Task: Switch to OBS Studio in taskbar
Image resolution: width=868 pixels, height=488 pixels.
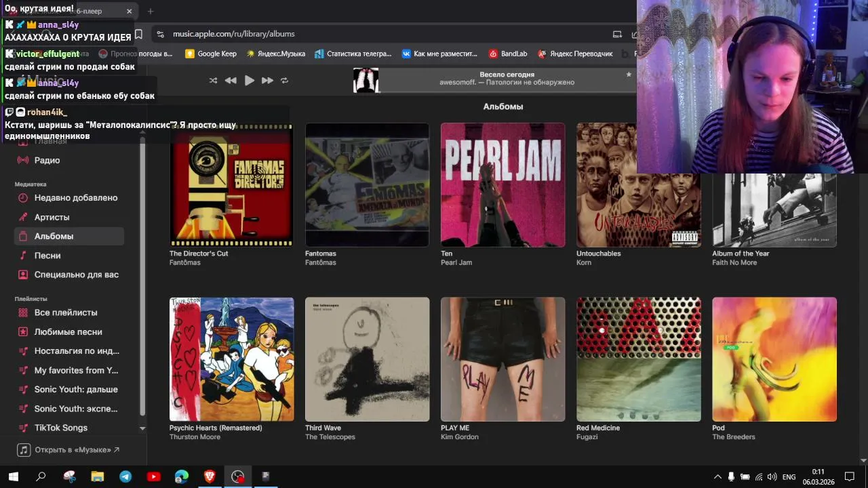Action: tap(237, 476)
